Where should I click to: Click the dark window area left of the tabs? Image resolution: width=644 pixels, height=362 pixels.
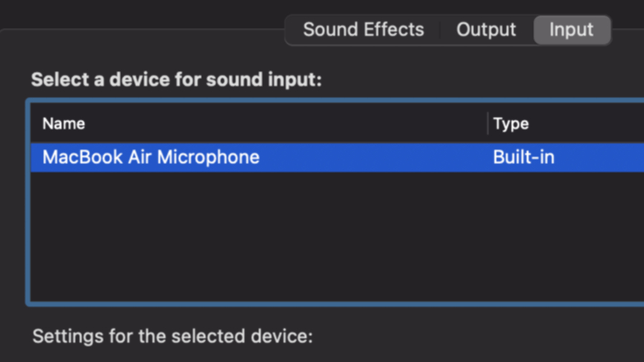pyautogui.click(x=140, y=14)
